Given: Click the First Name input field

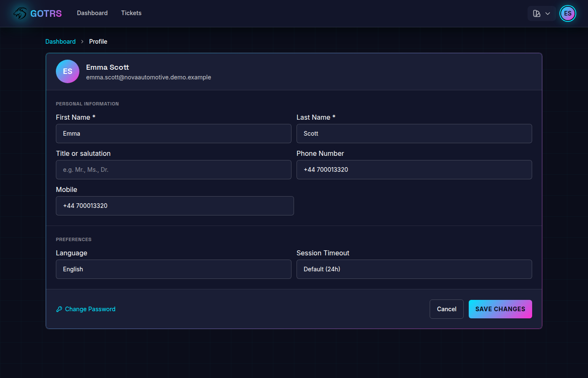Looking at the screenshot, I should pos(173,133).
